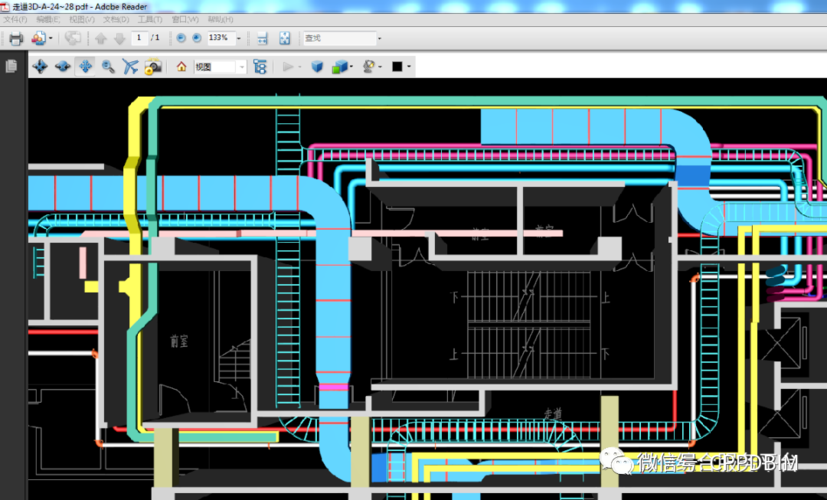Select the 3D Zoom magnifier tool
The width and height of the screenshot is (827, 500).
pyautogui.click(x=108, y=67)
